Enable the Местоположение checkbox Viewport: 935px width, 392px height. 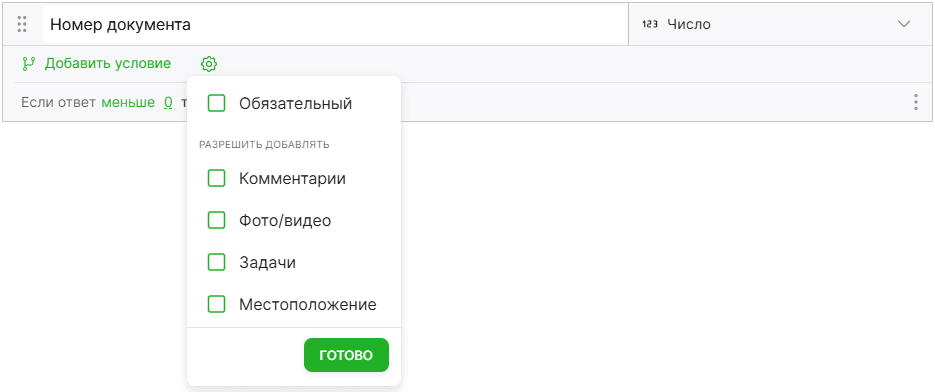pos(216,305)
